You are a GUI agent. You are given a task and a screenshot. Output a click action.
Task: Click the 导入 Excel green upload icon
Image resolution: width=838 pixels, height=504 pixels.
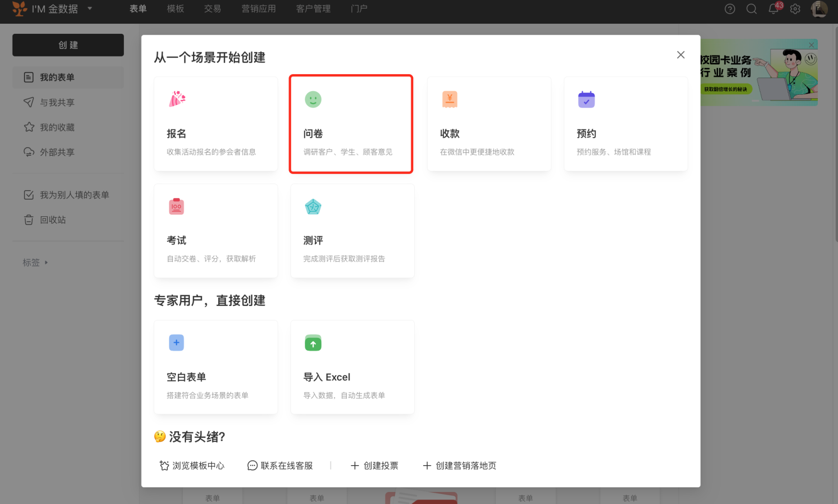tap(313, 343)
